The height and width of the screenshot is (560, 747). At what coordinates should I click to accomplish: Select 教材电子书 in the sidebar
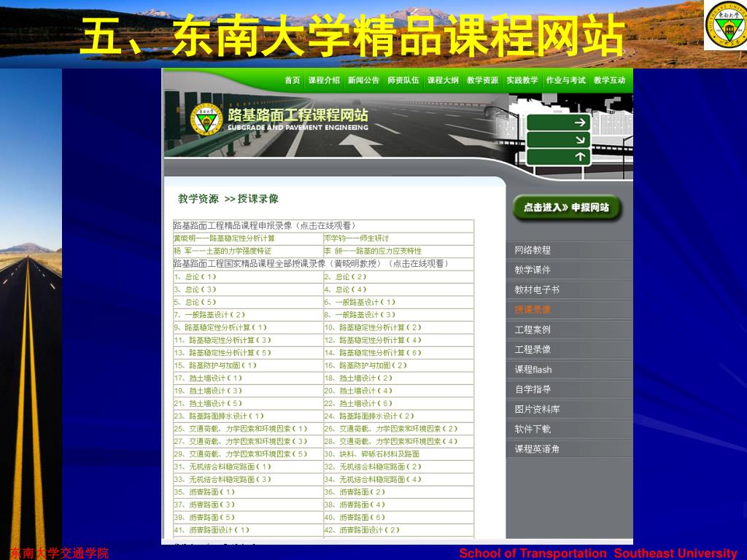coord(537,289)
